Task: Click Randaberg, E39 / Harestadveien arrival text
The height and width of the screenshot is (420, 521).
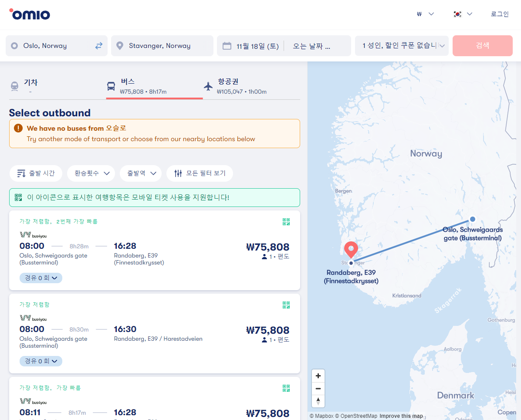Action: tap(158, 339)
